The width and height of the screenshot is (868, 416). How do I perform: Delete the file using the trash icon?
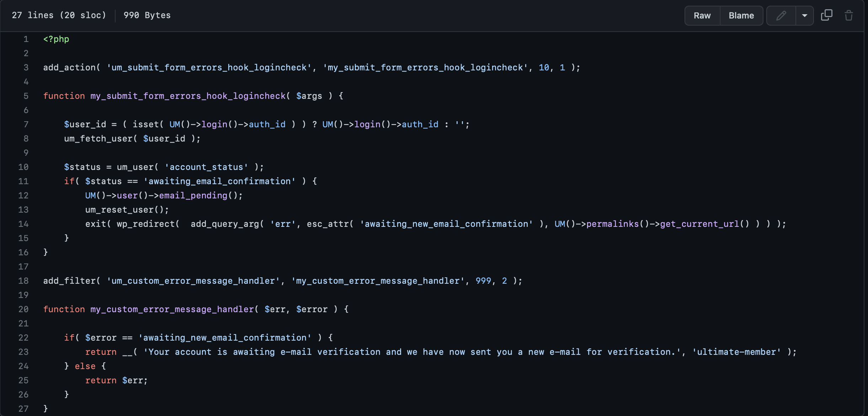point(849,15)
